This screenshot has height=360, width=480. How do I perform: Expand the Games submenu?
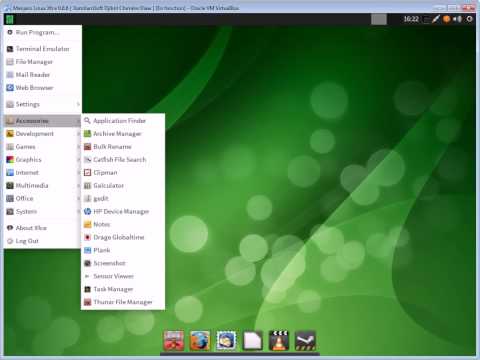click(43, 147)
